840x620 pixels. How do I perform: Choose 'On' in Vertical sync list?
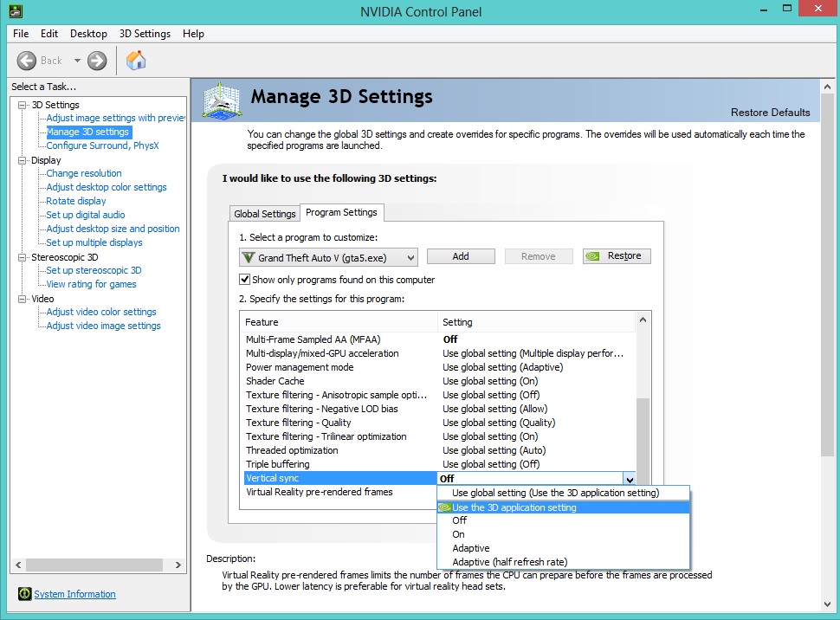[x=459, y=534]
